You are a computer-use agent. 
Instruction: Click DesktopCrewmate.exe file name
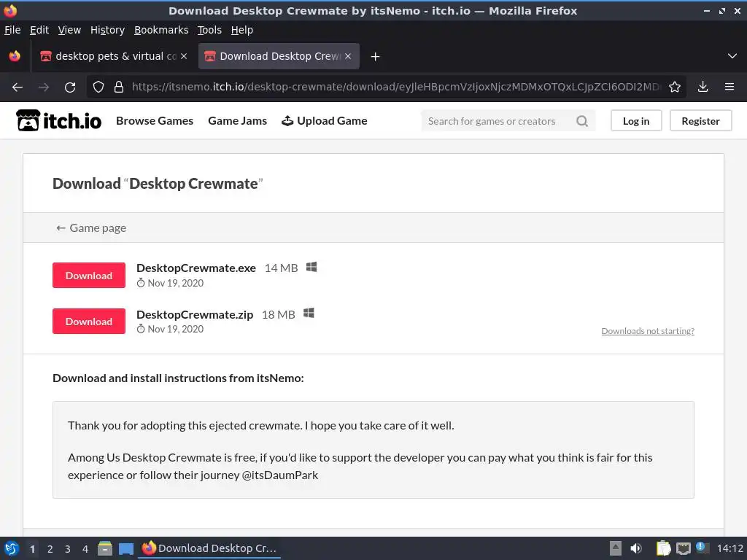click(x=196, y=268)
